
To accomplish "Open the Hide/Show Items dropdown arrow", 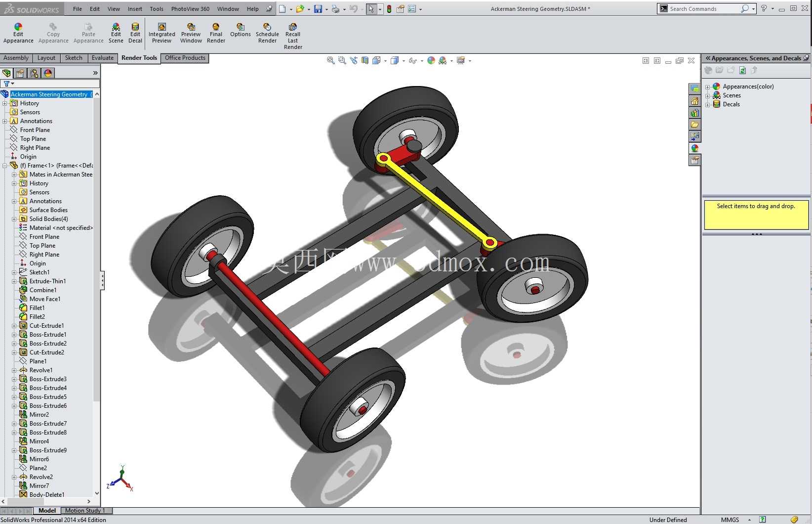I will pyautogui.click(x=422, y=61).
